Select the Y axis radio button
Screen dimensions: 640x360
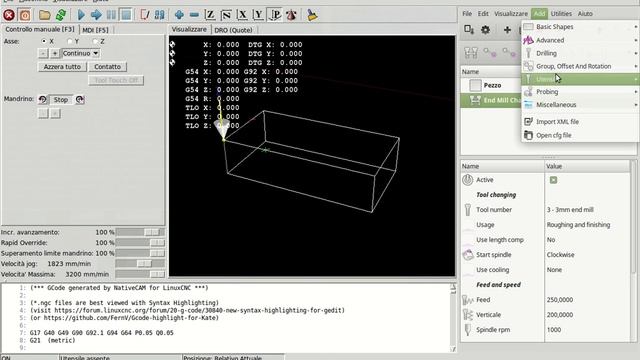tap(70, 41)
